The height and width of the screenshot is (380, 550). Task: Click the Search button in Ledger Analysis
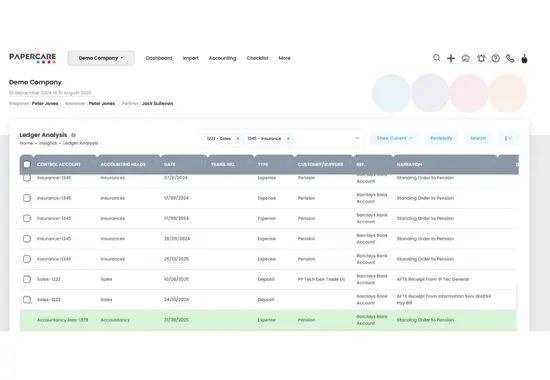tap(478, 138)
